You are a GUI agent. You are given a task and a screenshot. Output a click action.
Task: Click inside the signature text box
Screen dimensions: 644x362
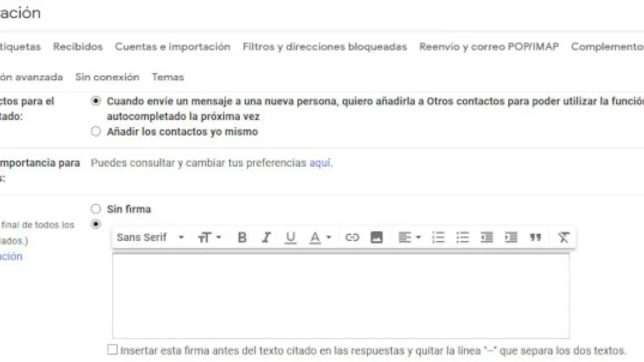tap(340, 295)
